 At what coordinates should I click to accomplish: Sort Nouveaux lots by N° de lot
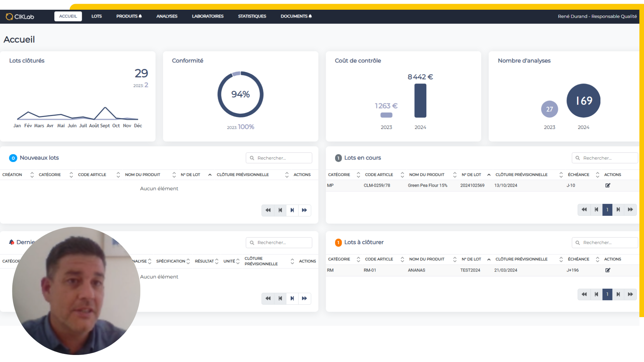click(210, 175)
